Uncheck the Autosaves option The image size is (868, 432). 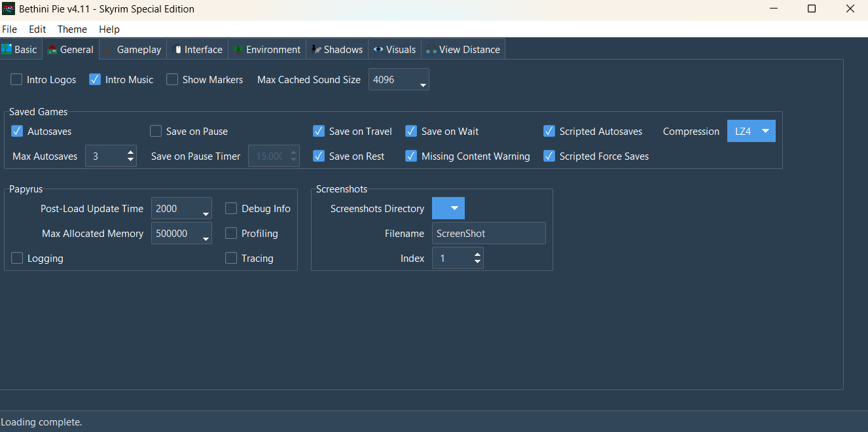(x=17, y=131)
